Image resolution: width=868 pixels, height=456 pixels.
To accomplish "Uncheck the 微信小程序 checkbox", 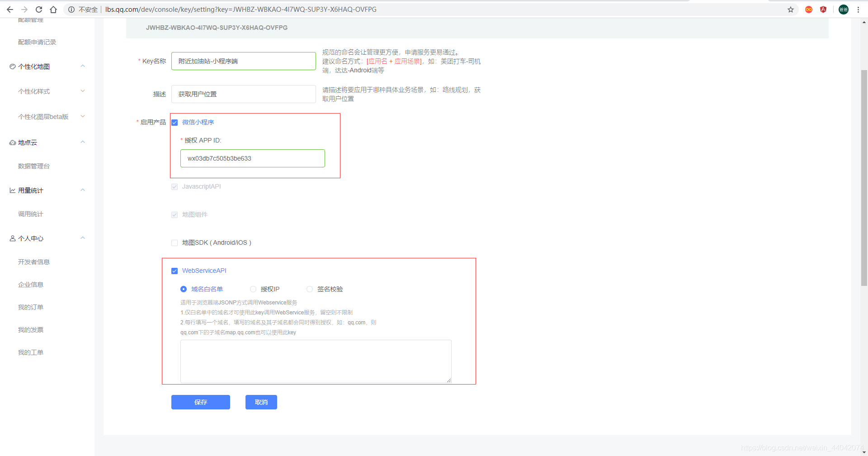I will pos(175,123).
